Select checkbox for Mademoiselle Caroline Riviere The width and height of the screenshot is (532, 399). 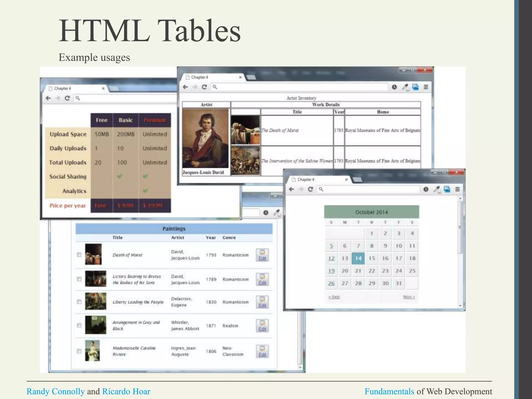[79, 351]
